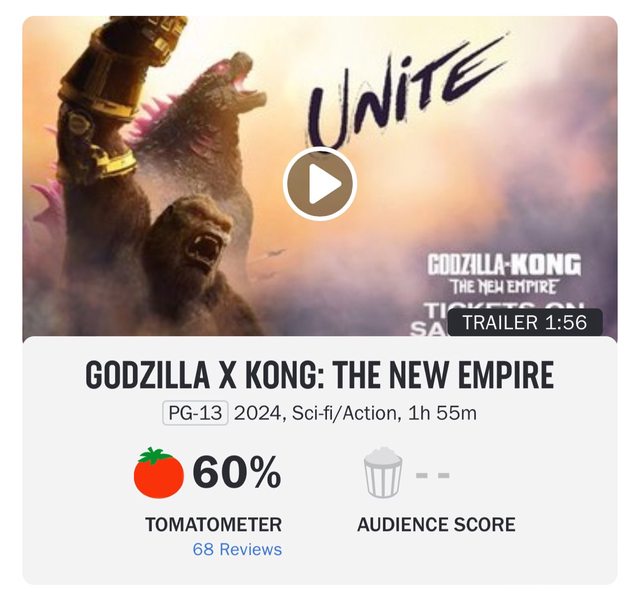Click the blank audience score dashes
The width and height of the screenshot is (640, 609).
(x=432, y=473)
